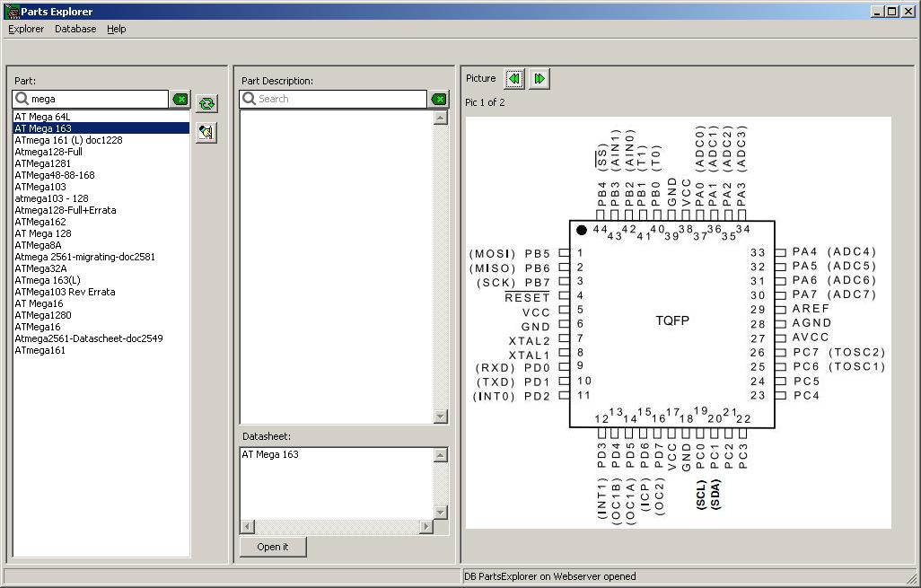The height and width of the screenshot is (588, 921).
Task: Select ATMega48-88-168 in the Part list
Action: (101, 175)
